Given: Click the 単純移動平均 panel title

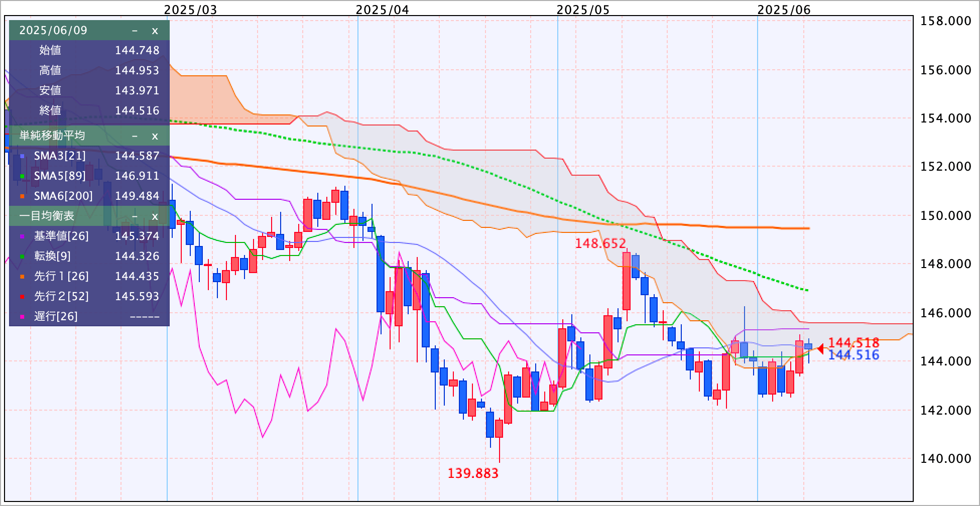Looking at the screenshot, I should 52,136.
